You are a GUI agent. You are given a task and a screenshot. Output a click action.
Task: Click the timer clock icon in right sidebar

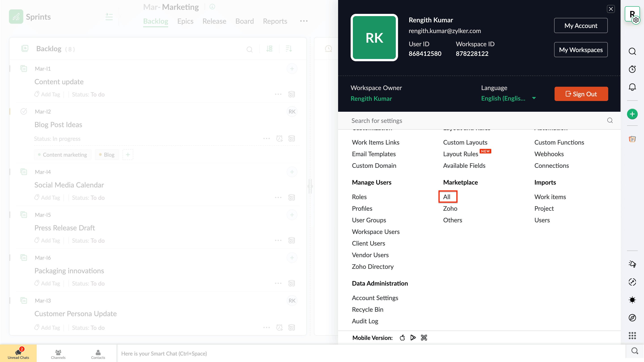[632, 69]
